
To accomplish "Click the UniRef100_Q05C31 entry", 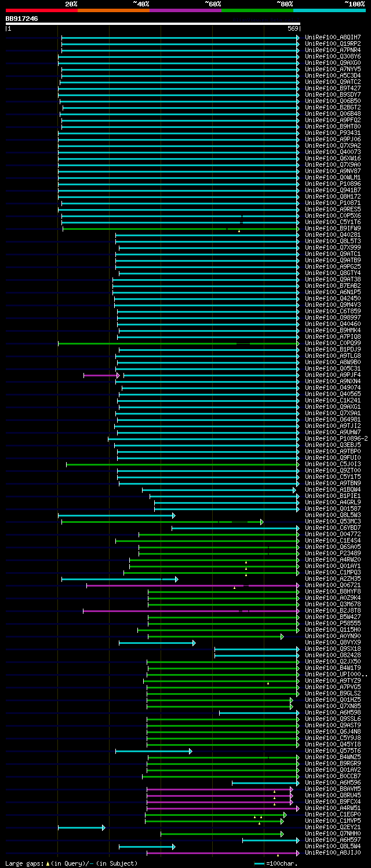I will coord(333,368).
